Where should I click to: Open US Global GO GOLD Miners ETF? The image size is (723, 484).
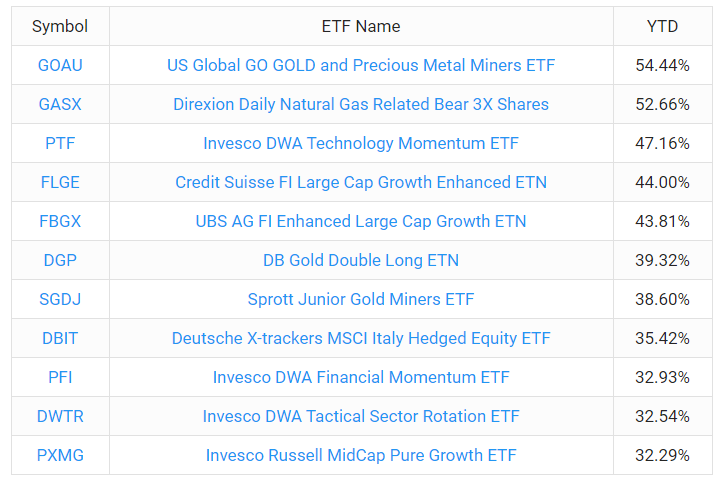[x=361, y=65]
